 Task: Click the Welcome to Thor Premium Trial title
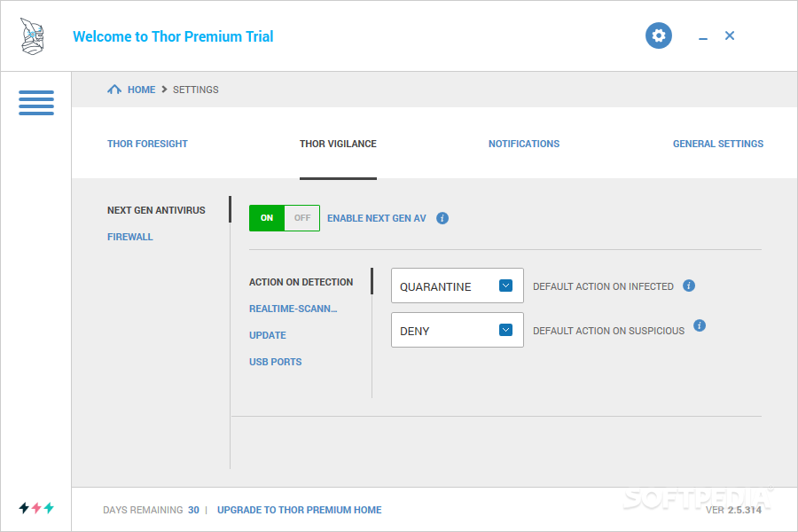(x=173, y=36)
